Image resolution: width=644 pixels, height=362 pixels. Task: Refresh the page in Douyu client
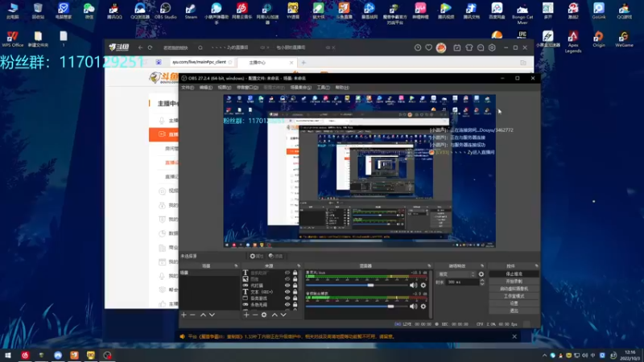coord(150,47)
